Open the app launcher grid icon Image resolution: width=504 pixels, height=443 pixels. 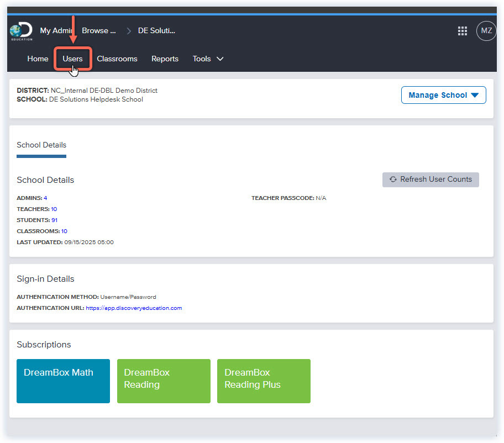463,31
